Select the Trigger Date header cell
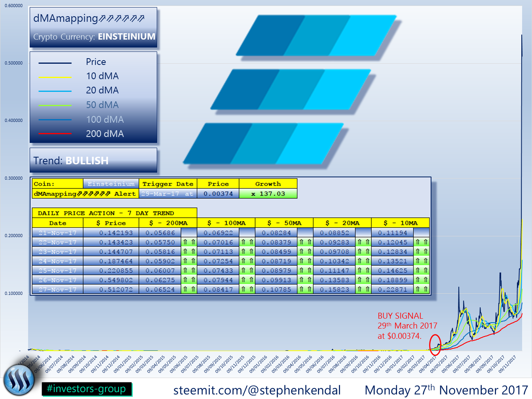This screenshot has width=532, height=399. coord(168,184)
